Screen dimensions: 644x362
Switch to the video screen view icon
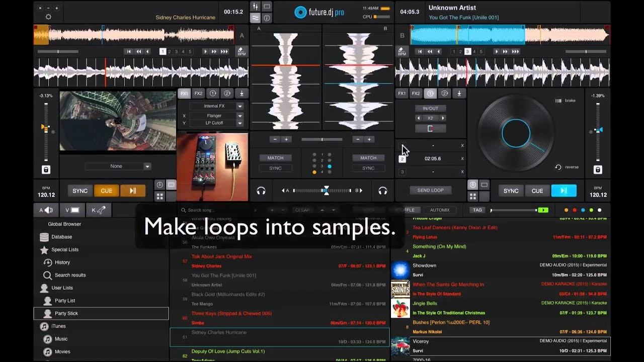(267, 7)
